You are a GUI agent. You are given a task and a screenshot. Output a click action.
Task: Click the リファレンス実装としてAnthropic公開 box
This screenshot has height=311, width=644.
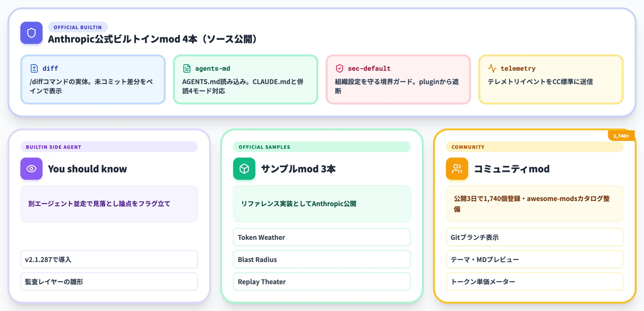(x=322, y=204)
